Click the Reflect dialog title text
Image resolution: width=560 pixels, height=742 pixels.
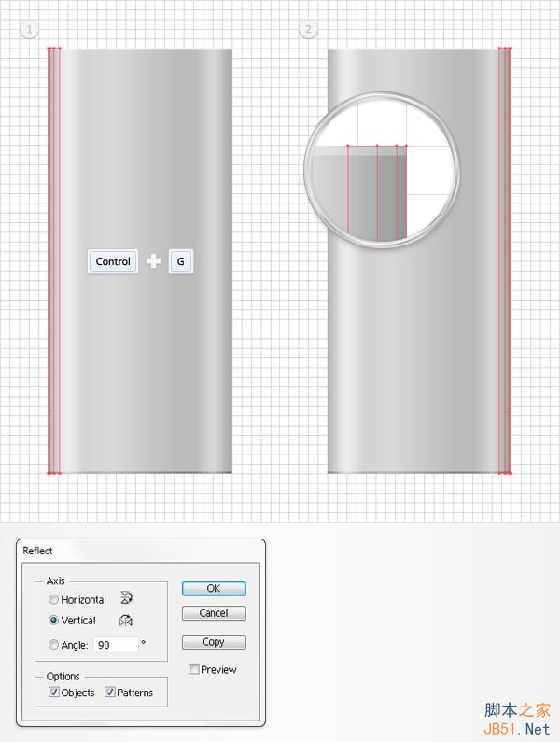pos(37,551)
